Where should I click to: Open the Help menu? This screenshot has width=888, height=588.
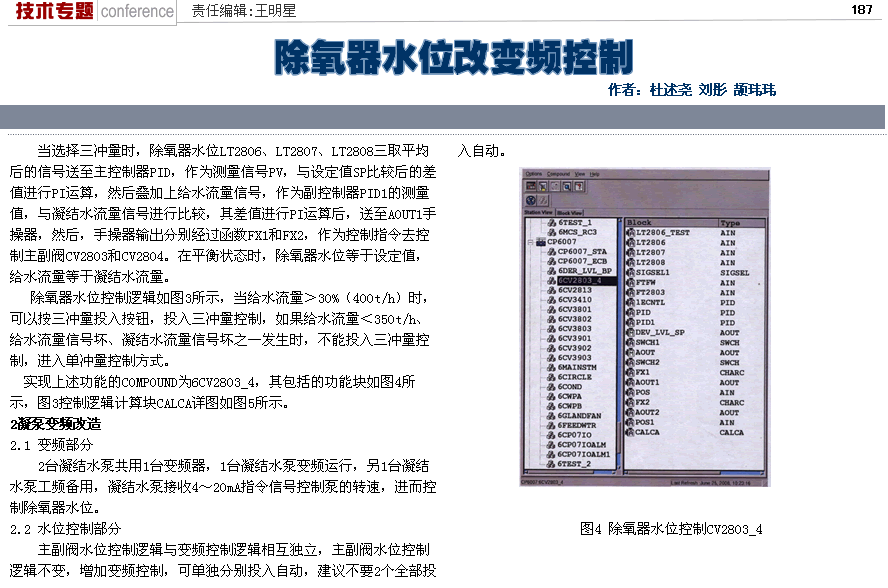pos(595,174)
